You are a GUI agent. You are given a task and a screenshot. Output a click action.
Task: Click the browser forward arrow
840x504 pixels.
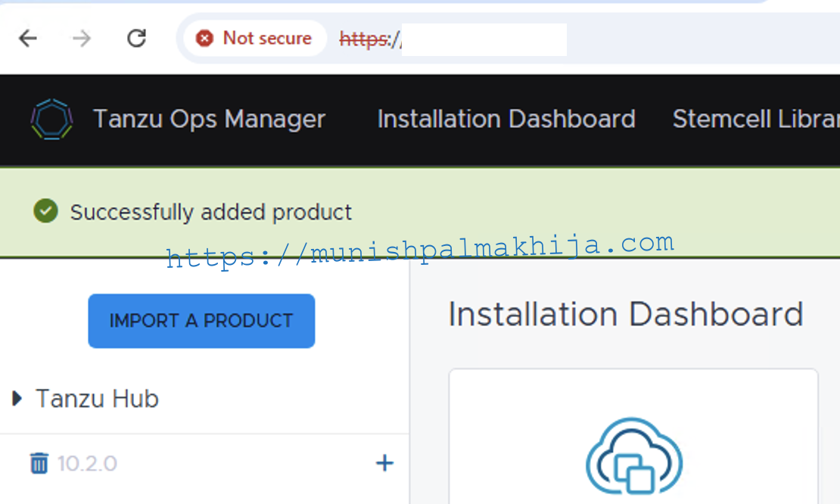tap(82, 39)
